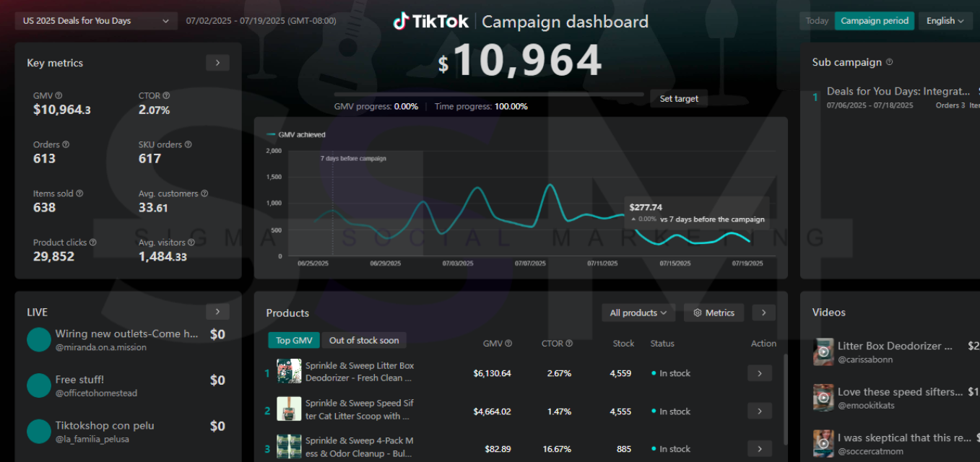The width and height of the screenshot is (980, 462).
Task: Click the CTOR column info icon in Products
Action: tap(569, 344)
